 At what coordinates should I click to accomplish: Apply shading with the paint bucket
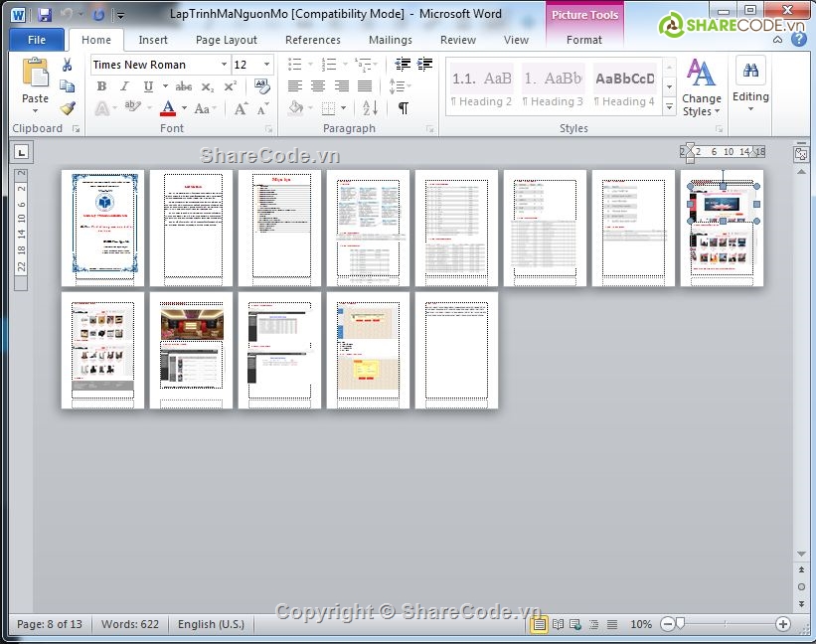click(295, 107)
